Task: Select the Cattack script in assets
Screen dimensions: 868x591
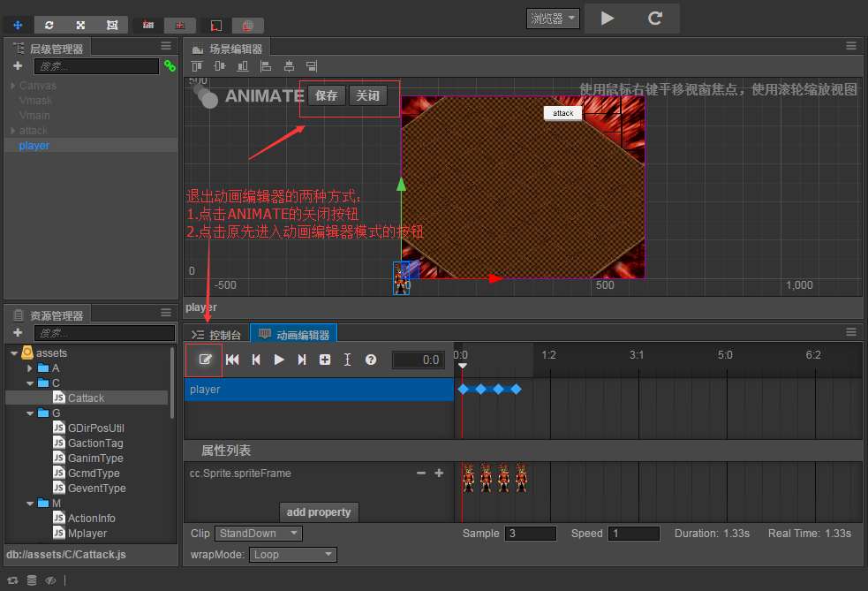Action: click(86, 398)
